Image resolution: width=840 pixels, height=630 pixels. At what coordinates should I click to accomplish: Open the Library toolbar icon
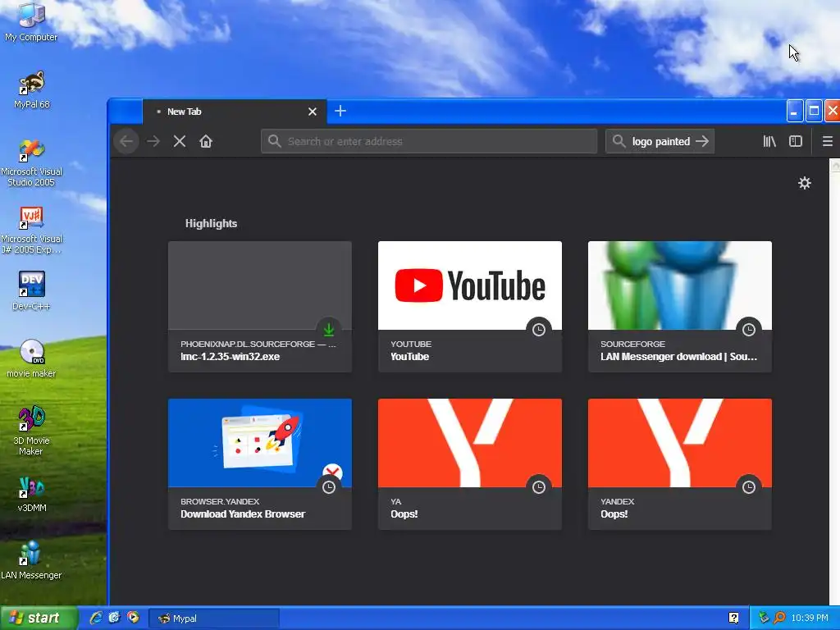[769, 141]
